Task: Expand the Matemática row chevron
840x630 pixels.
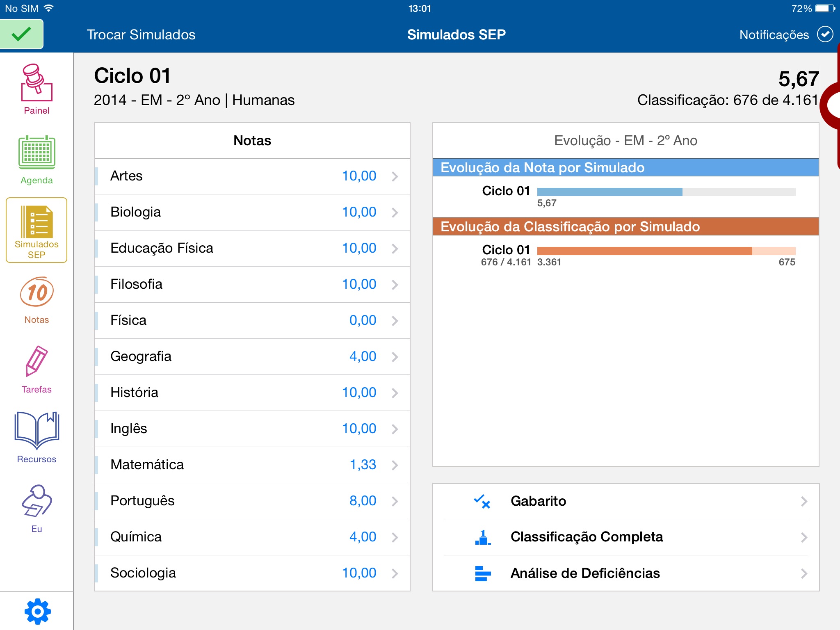Action: (395, 465)
